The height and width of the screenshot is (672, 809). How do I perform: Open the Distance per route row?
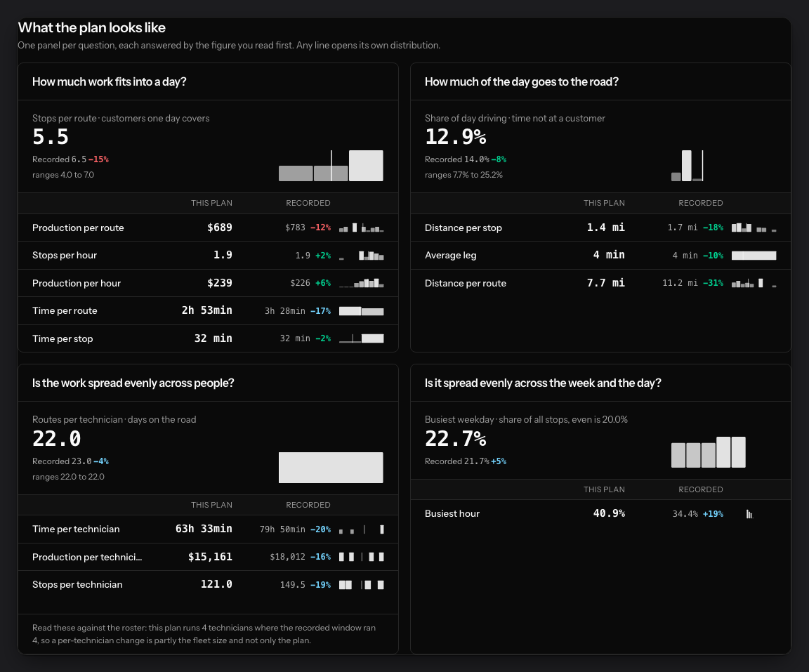coord(600,283)
